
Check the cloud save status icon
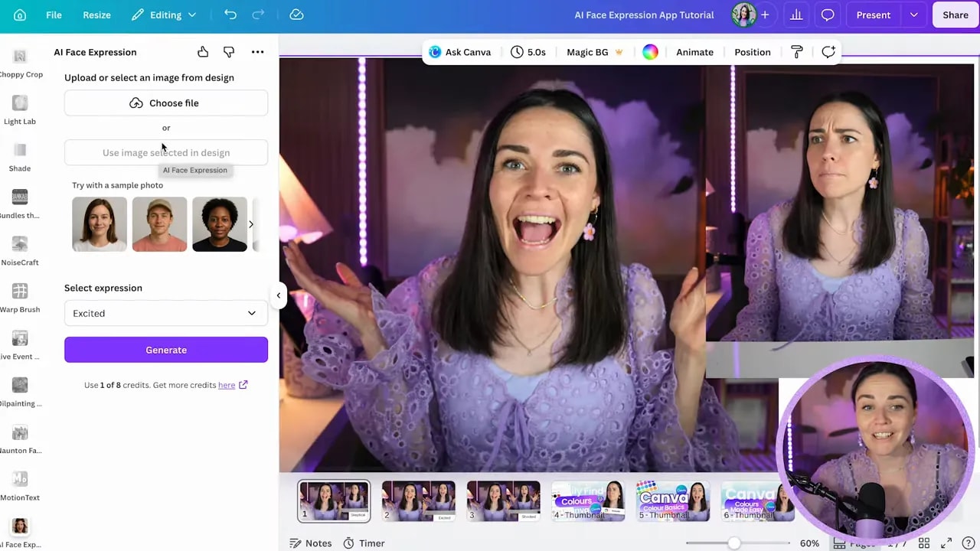[297, 15]
